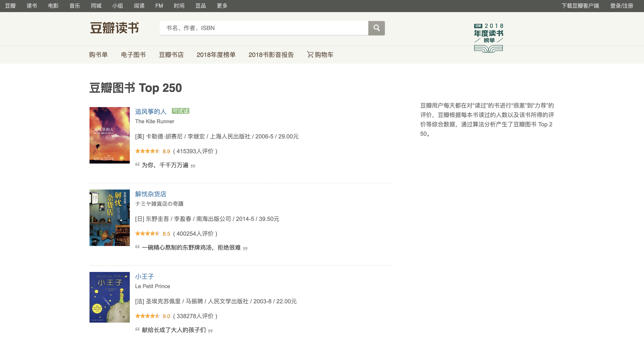Click 下载豆瓣客户端 link
This screenshot has height=345, width=644.
[x=580, y=6]
